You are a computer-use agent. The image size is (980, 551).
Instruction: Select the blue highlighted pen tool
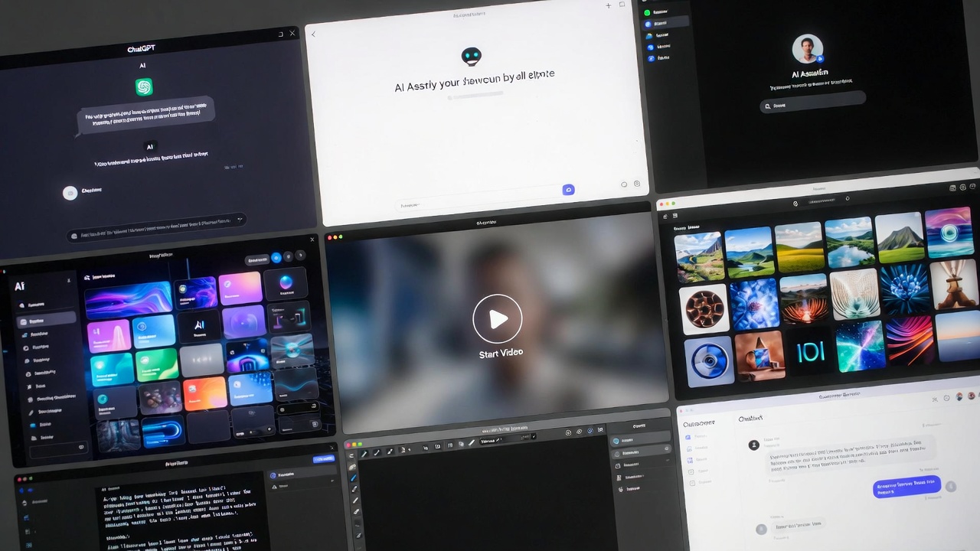coord(354,478)
